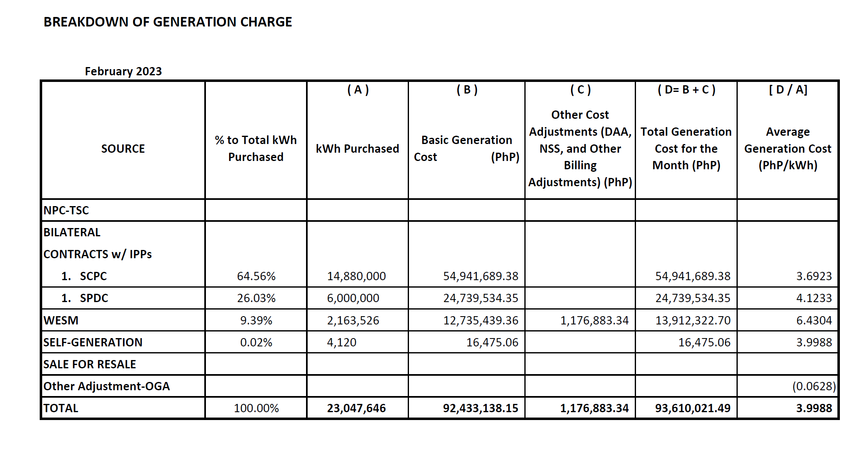868x449 pixels.
Task: Select the ( C ) column label
Action: (x=581, y=90)
